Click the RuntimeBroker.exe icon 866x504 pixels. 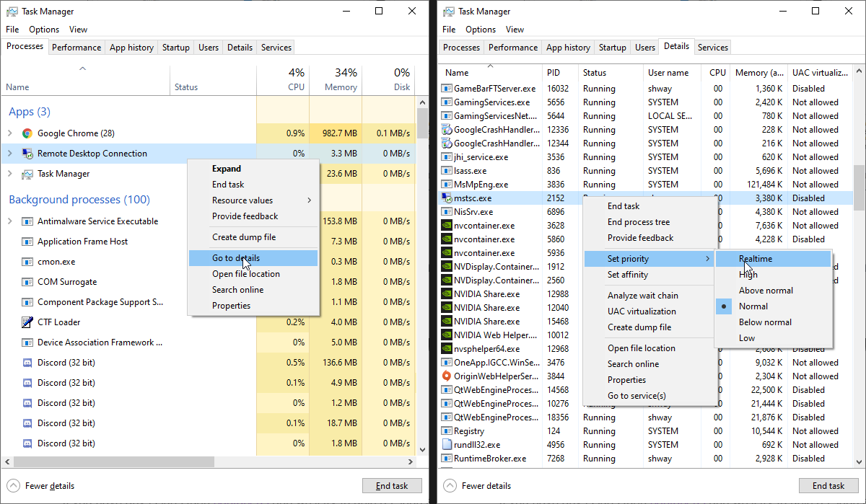(x=447, y=459)
